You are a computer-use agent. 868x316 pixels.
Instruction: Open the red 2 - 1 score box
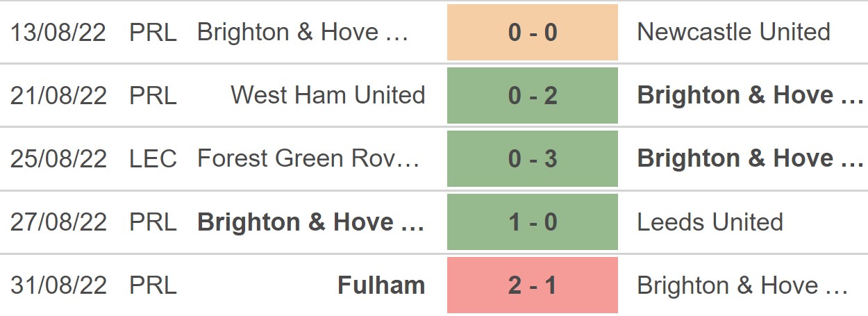tap(533, 285)
